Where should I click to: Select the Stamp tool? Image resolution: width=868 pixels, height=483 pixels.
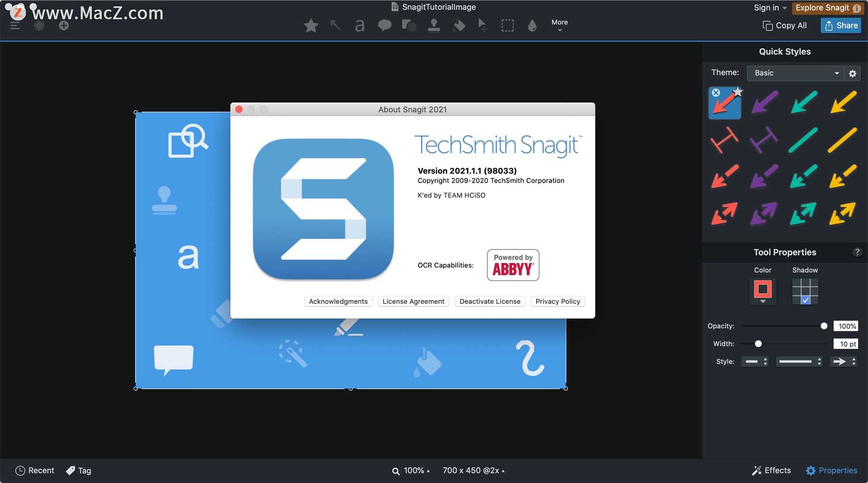point(434,26)
